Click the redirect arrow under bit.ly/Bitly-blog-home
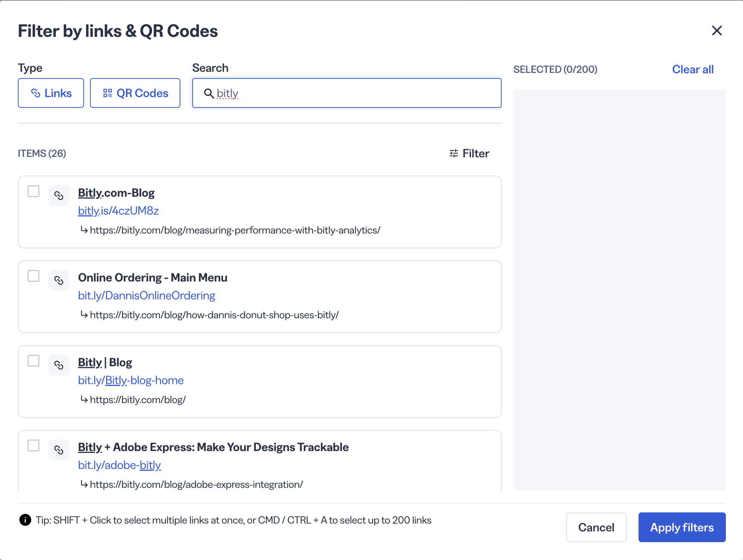 [84, 399]
